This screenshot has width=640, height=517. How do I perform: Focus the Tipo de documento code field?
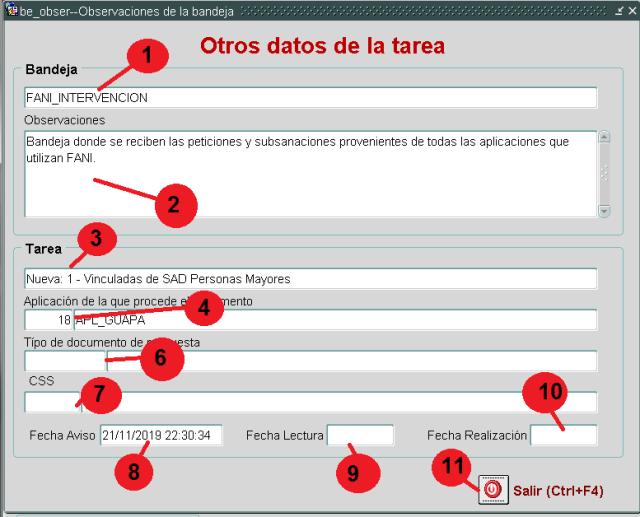tap(64, 361)
